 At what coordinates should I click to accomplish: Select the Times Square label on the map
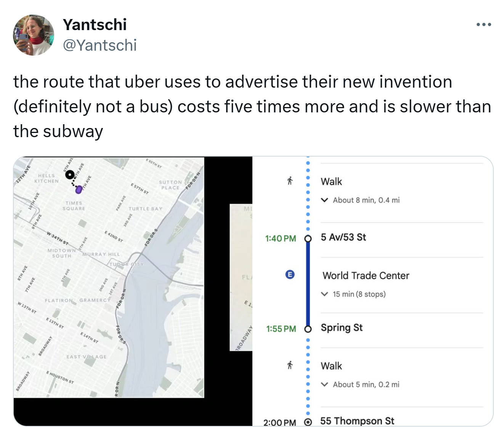[74, 206]
